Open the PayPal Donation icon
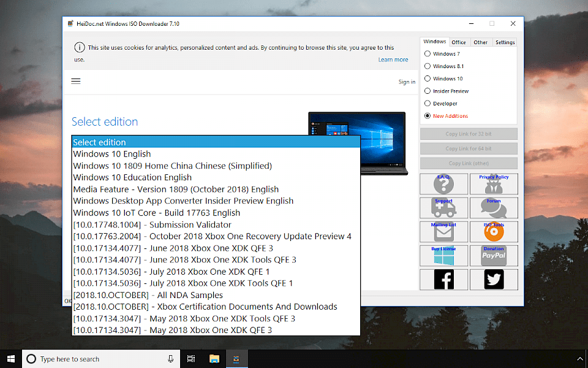This screenshot has height=368, width=588. [x=494, y=256]
